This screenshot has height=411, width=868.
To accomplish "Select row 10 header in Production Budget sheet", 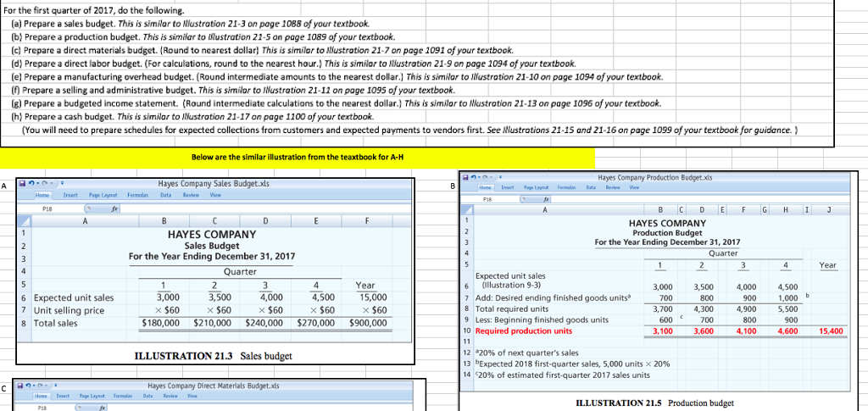I will coord(467,331).
